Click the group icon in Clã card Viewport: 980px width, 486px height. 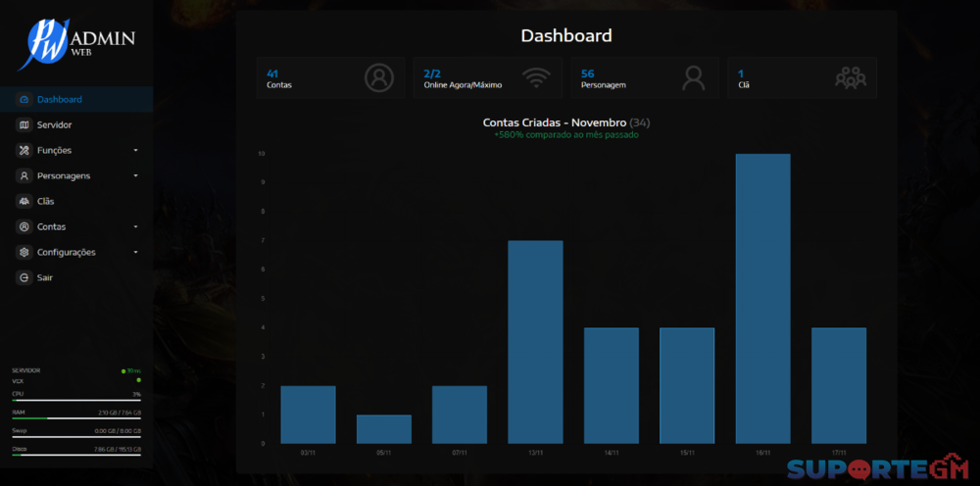tap(850, 77)
